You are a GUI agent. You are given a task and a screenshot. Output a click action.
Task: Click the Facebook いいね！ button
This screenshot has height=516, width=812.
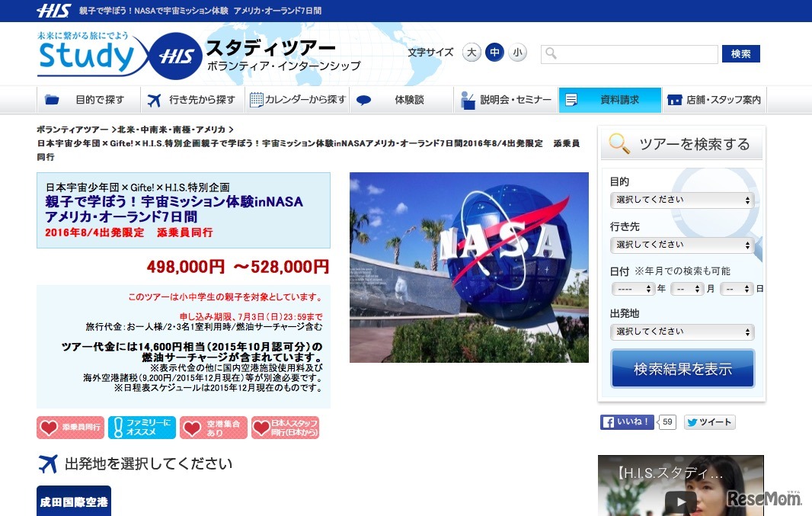[627, 421]
